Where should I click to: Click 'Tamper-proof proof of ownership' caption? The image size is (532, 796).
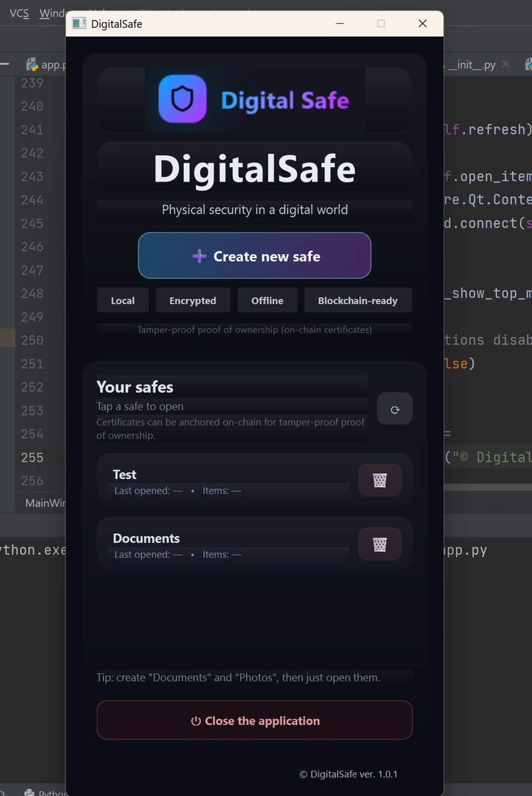255,330
